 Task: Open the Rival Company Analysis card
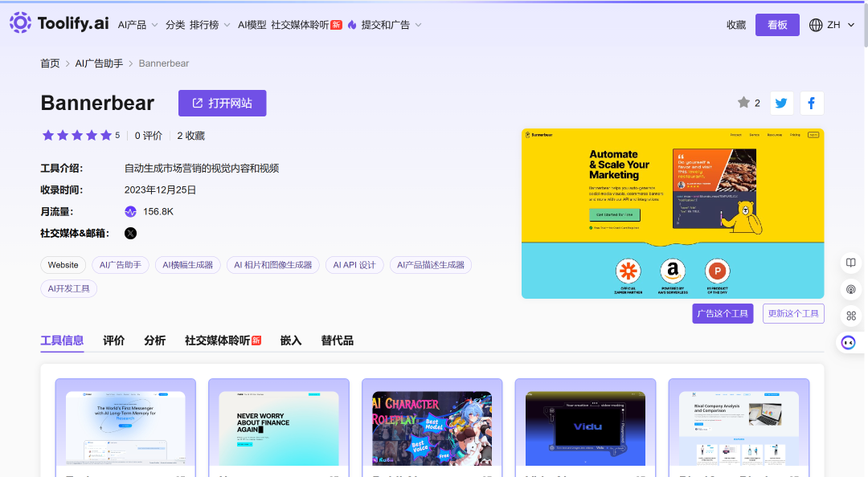pyautogui.click(x=739, y=428)
